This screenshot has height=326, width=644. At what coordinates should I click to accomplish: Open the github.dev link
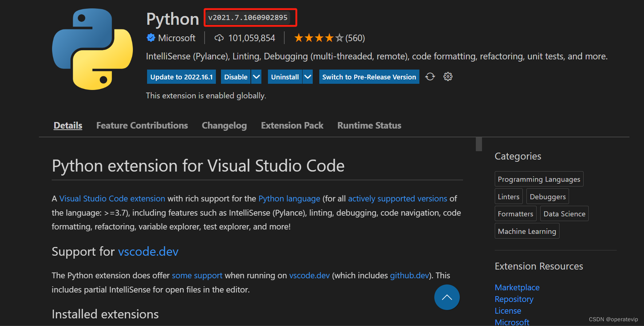410,275
